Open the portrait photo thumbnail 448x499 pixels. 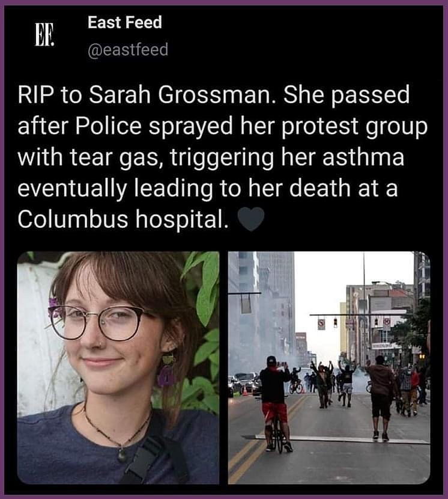pyautogui.click(x=118, y=367)
